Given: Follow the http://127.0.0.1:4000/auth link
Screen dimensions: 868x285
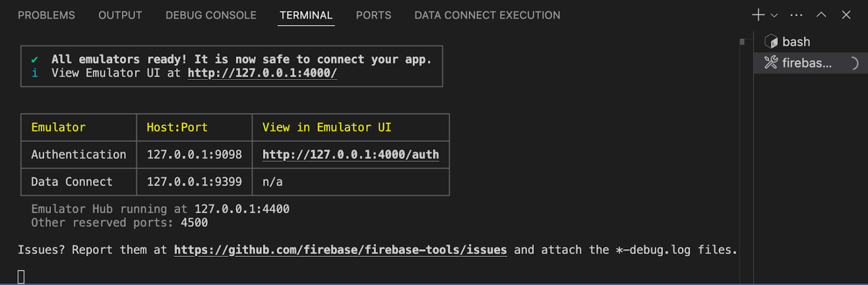Looking at the screenshot, I should (350, 155).
